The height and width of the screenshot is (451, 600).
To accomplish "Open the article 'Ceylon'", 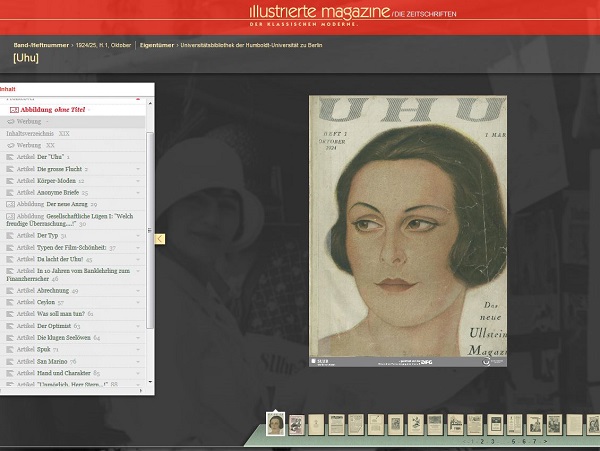I will [x=46, y=303].
